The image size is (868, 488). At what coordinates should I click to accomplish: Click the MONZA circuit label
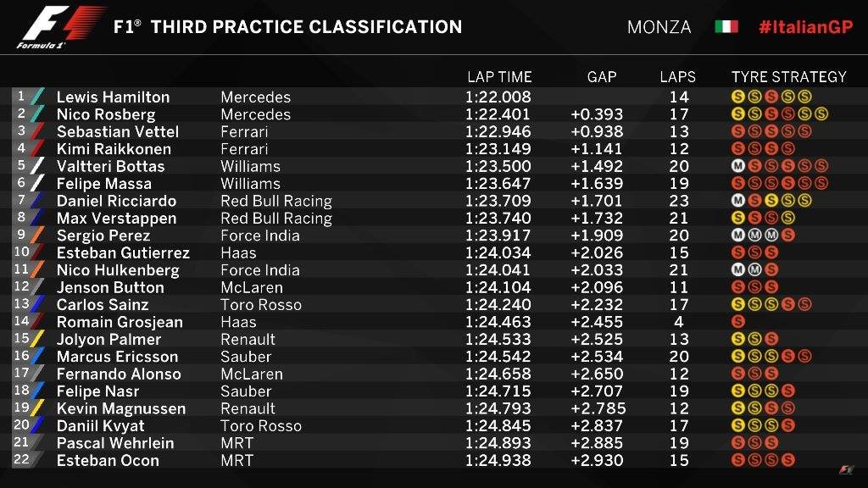[659, 27]
